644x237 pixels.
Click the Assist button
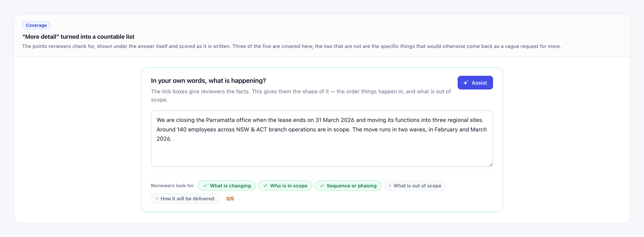[475, 83]
